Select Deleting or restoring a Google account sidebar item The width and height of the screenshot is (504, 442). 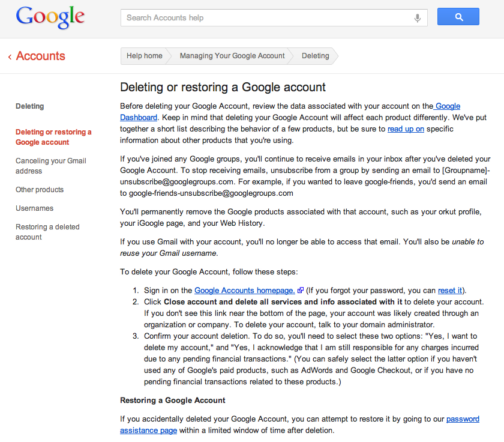click(x=53, y=137)
